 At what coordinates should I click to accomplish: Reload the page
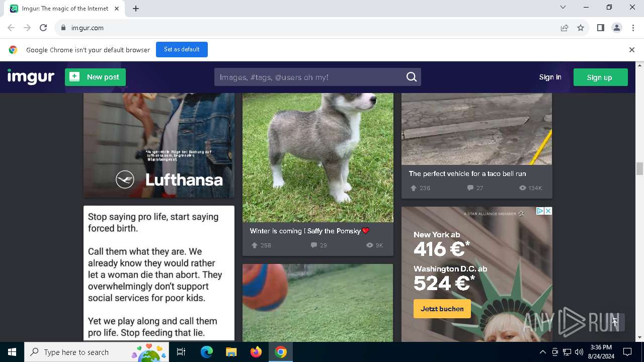click(x=43, y=28)
